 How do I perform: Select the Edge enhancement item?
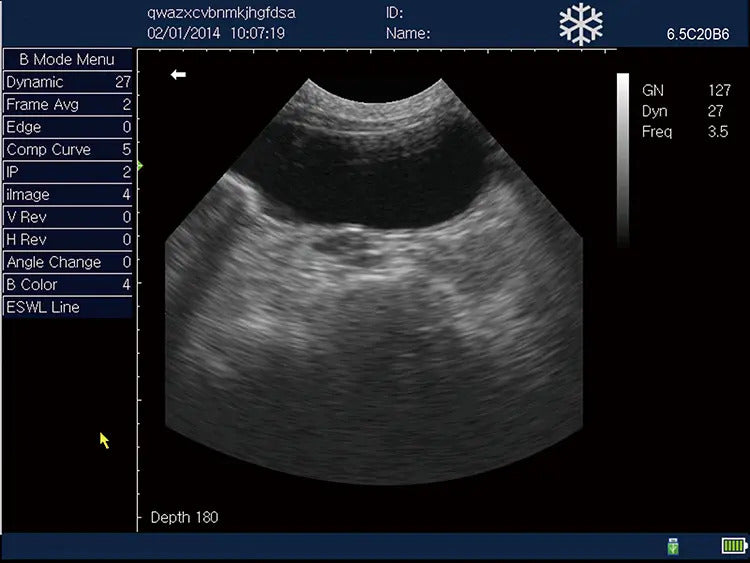pos(68,127)
